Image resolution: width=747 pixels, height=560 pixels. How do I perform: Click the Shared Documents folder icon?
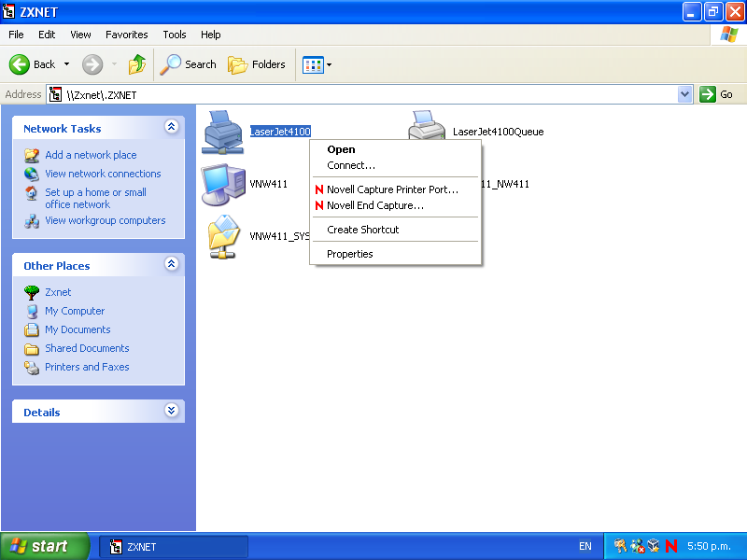[x=32, y=349]
